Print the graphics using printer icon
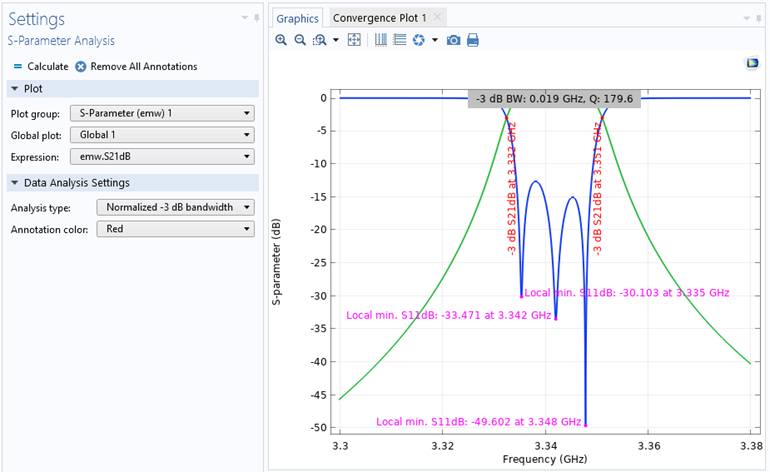 [473, 40]
